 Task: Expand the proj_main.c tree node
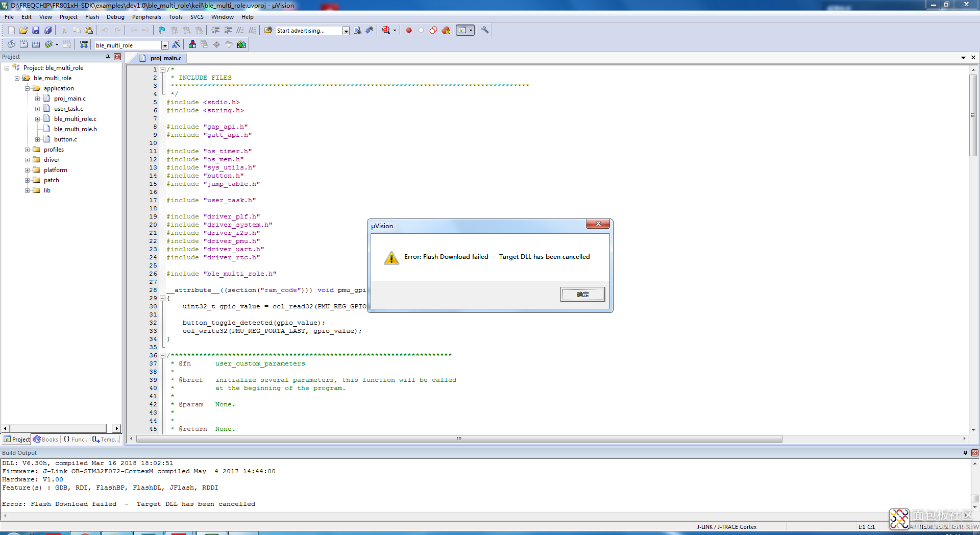pos(37,99)
